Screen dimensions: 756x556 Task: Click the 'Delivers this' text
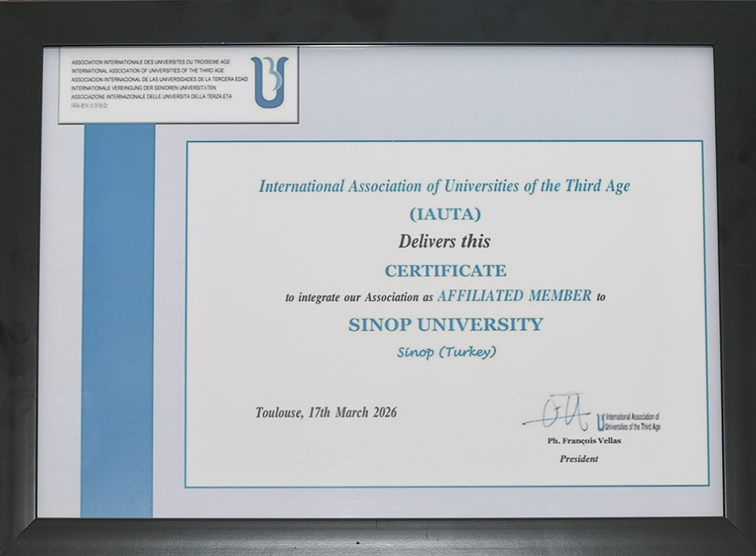point(445,242)
